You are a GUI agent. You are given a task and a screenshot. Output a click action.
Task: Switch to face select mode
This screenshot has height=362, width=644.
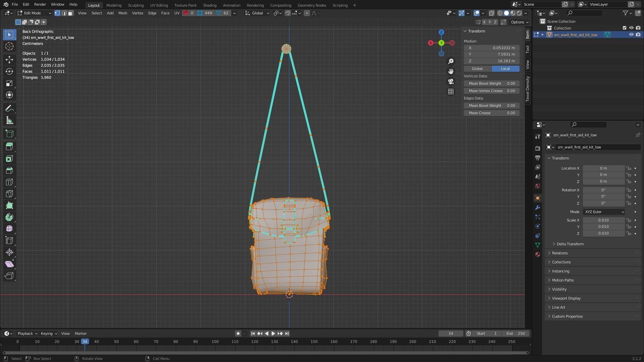70,13
